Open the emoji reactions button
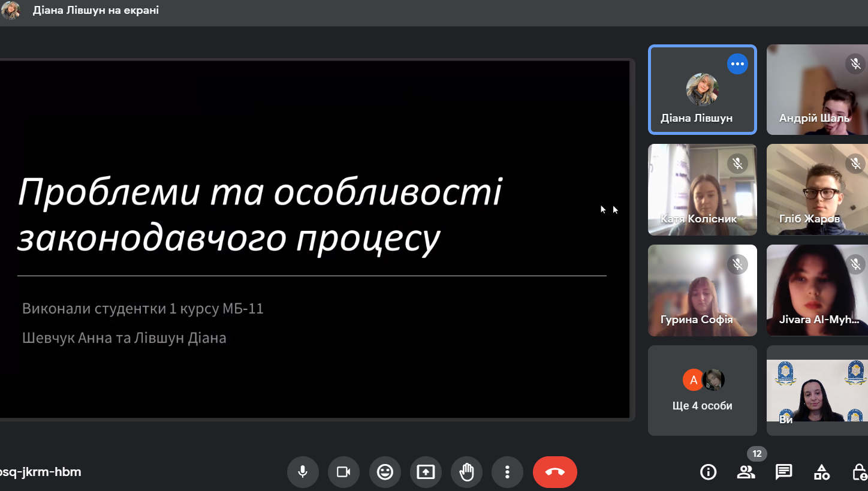Viewport: 868px width, 491px height. click(x=384, y=472)
